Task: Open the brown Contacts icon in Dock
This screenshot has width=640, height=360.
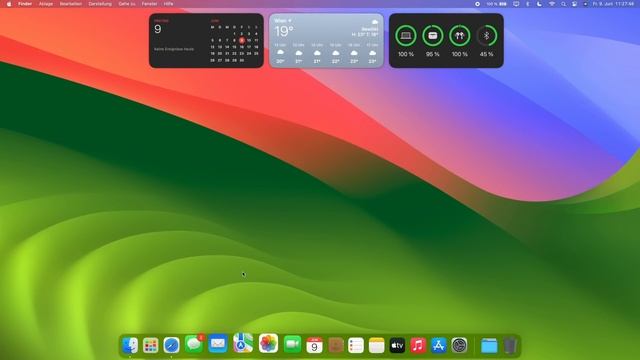Action: click(336, 345)
